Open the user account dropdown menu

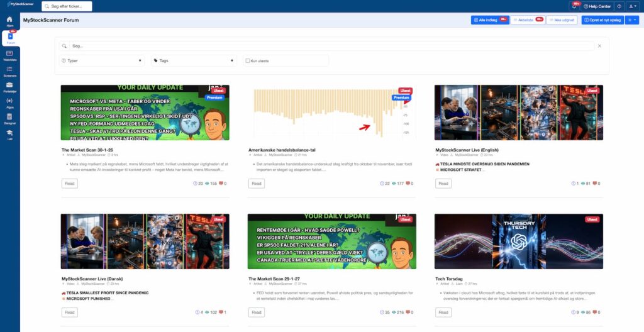coord(633,6)
